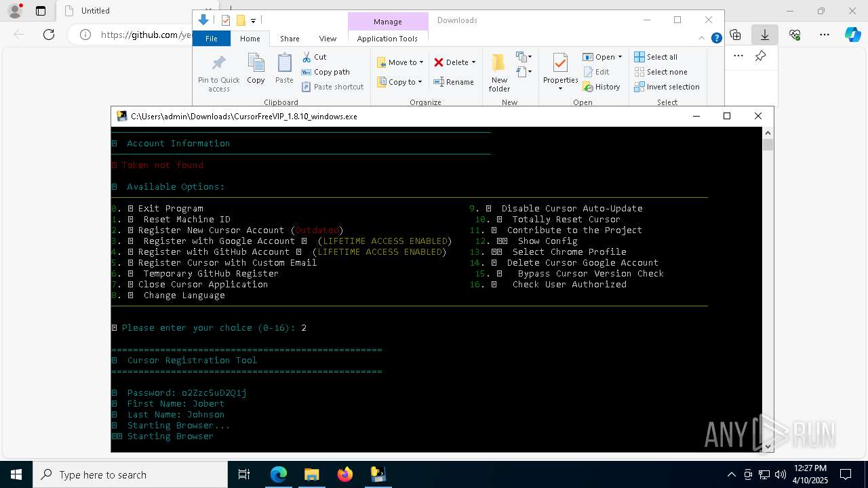Open Edge Collections icon
The height and width of the screenshot is (488, 868).
pyautogui.click(x=735, y=35)
